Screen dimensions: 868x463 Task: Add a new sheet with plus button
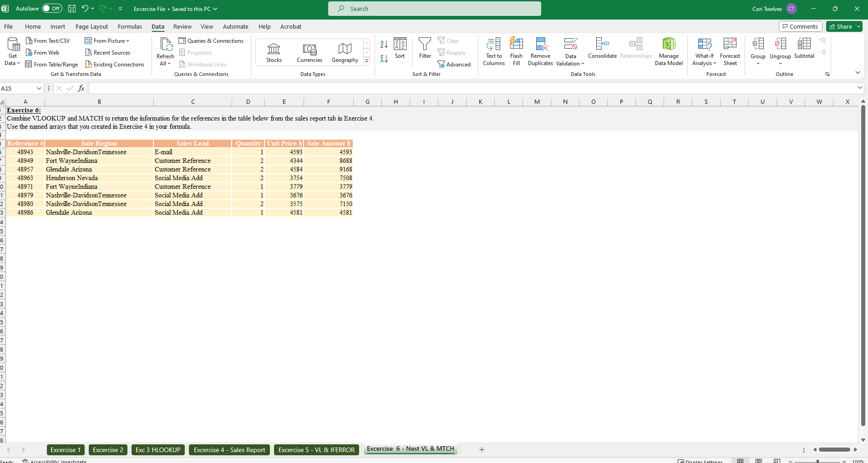[482, 450]
